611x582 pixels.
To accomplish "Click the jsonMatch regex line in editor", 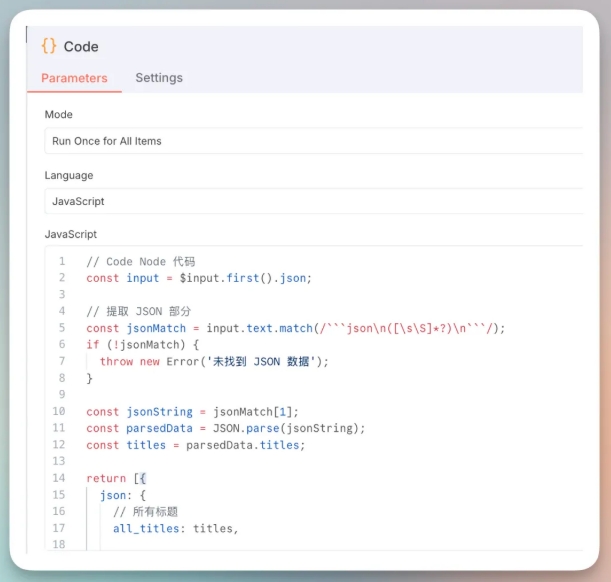I will (295, 328).
